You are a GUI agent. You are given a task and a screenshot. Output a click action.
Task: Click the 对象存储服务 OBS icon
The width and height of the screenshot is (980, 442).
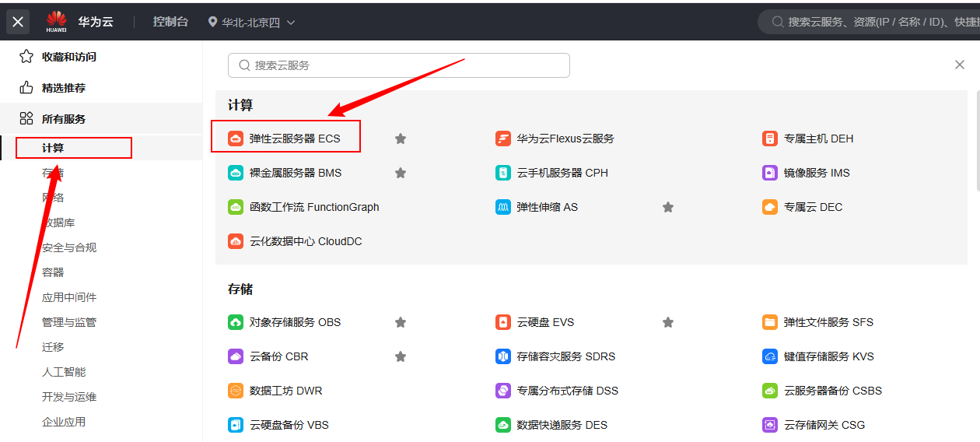tap(236, 322)
